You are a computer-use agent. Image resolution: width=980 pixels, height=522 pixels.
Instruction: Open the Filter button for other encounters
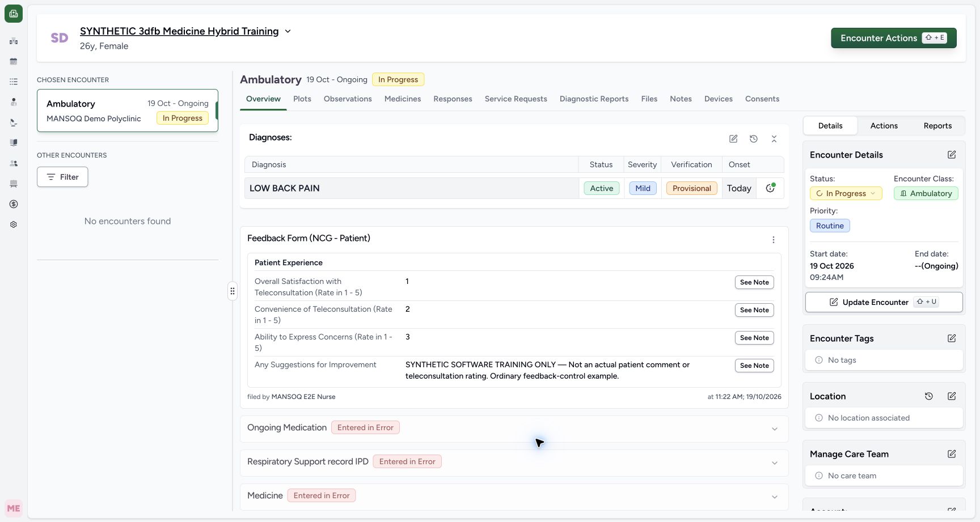[x=62, y=177]
